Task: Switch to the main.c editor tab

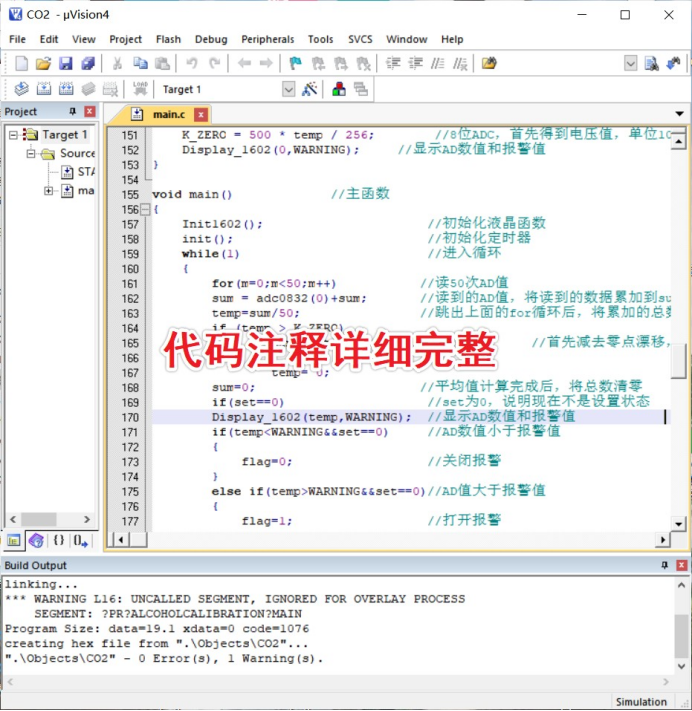Action: tap(169, 114)
